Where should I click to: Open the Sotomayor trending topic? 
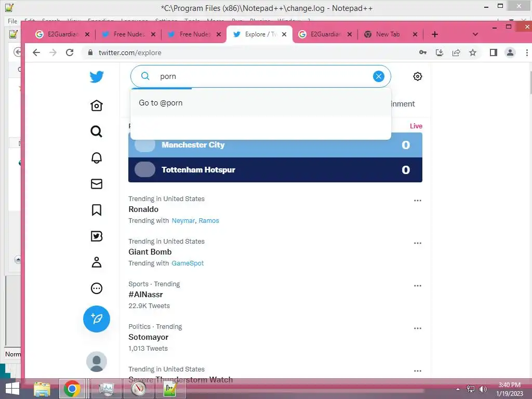[148, 337]
